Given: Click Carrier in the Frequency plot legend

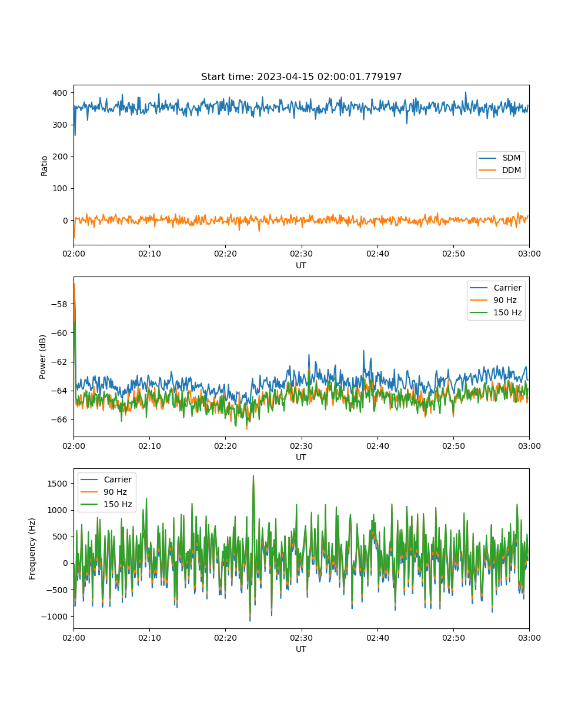Looking at the screenshot, I should point(106,479).
